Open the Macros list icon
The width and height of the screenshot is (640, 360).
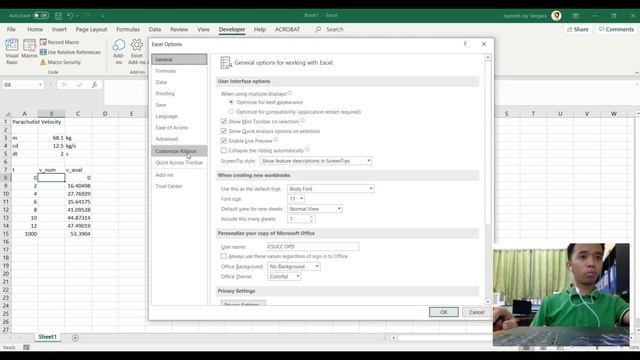click(x=29, y=49)
